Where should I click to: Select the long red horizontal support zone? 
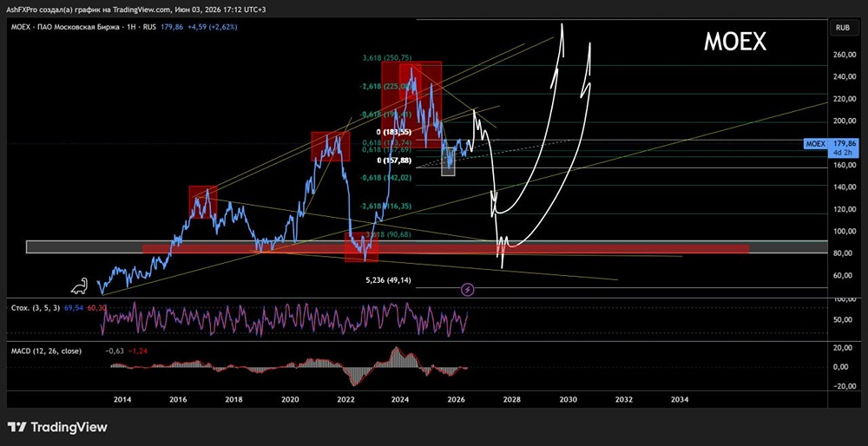445,250
